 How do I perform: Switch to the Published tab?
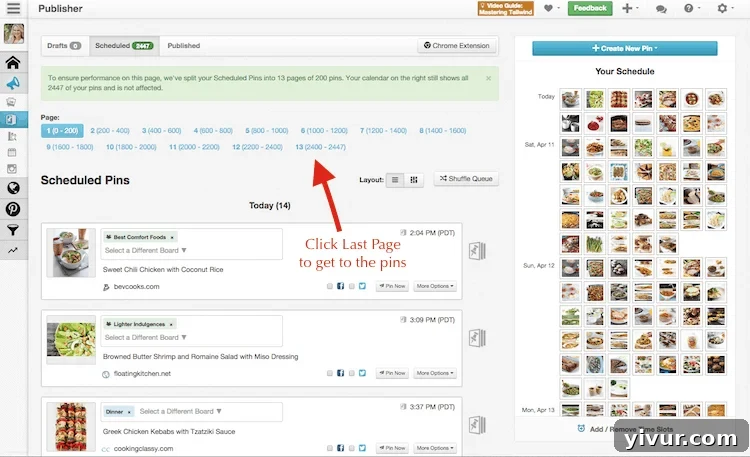coord(184,46)
